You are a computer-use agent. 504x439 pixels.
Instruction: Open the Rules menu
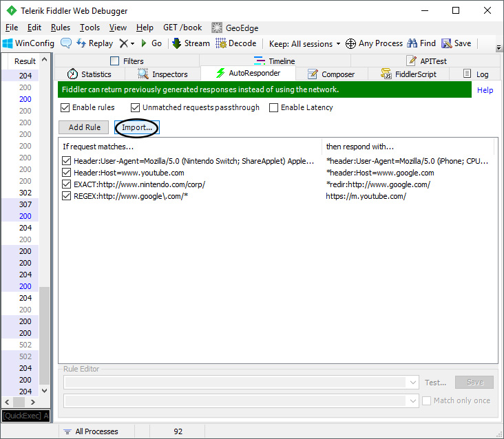pos(61,28)
